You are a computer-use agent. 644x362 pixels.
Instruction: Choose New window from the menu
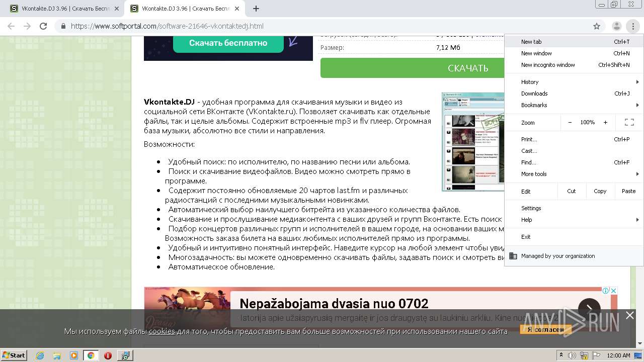pyautogui.click(x=574, y=53)
